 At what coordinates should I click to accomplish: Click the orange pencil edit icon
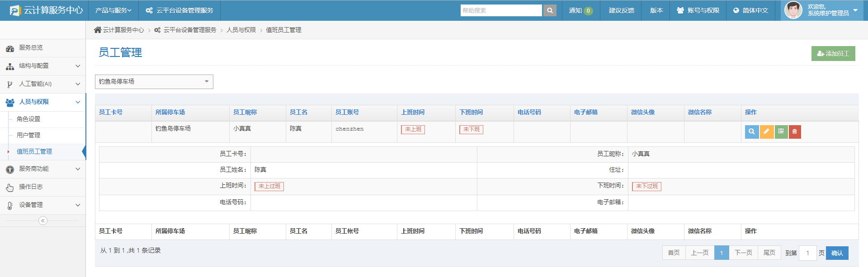pos(766,131)
